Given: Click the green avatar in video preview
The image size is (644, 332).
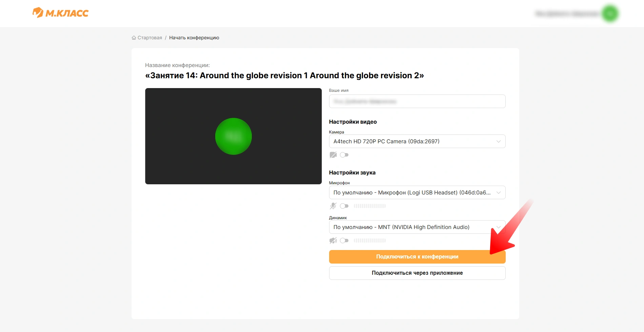Looking at the screenshot, I should 233,136.
